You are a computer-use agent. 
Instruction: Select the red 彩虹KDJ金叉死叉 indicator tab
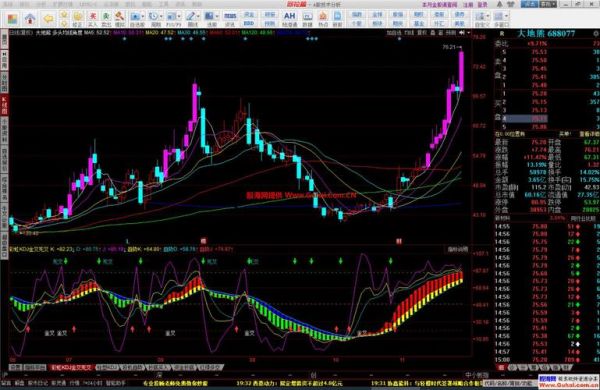click(72, 368)
